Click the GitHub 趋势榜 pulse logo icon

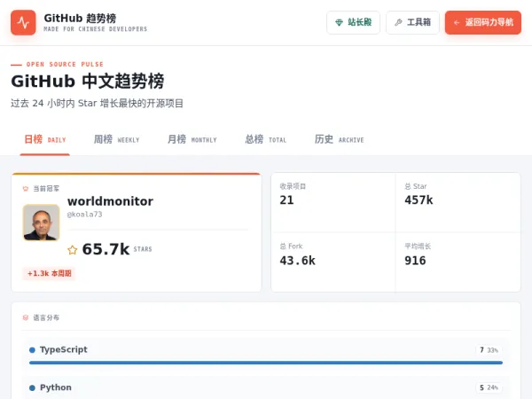point(23,23)
